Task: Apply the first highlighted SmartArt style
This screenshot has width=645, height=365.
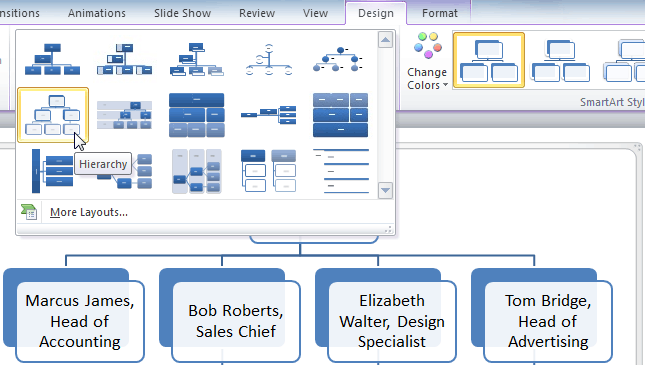Action: pos(489,60)
